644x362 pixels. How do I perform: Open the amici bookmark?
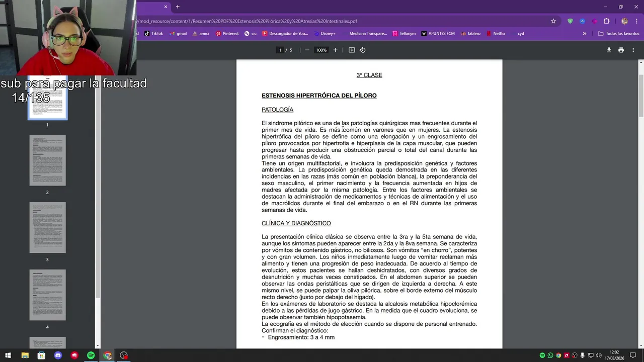coord(200,34)
